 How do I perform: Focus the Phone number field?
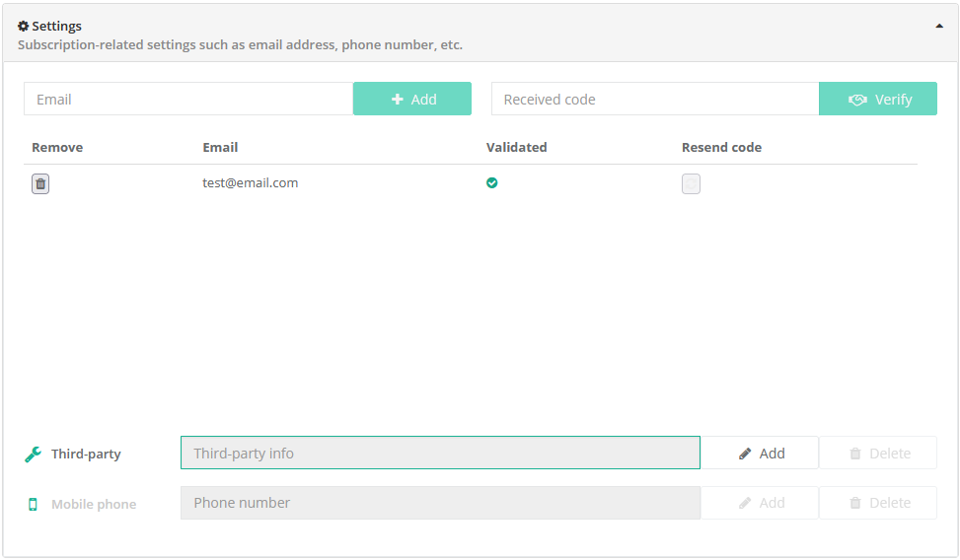tap(440, 503)
